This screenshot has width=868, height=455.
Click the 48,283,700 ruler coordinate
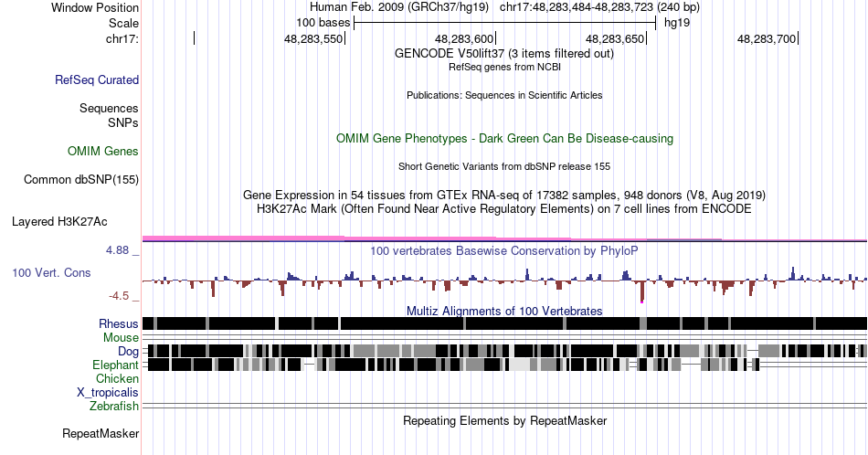tap(767, 38)
